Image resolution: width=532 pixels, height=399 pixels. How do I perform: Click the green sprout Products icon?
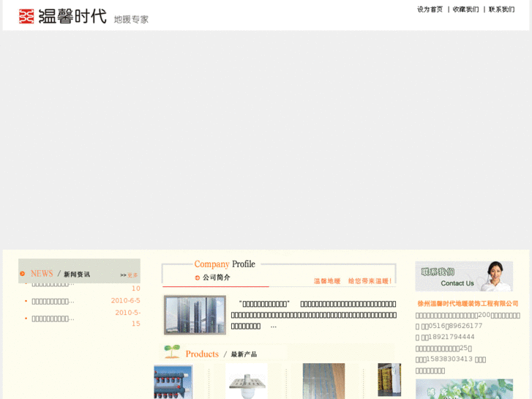[x=172, y=351]
